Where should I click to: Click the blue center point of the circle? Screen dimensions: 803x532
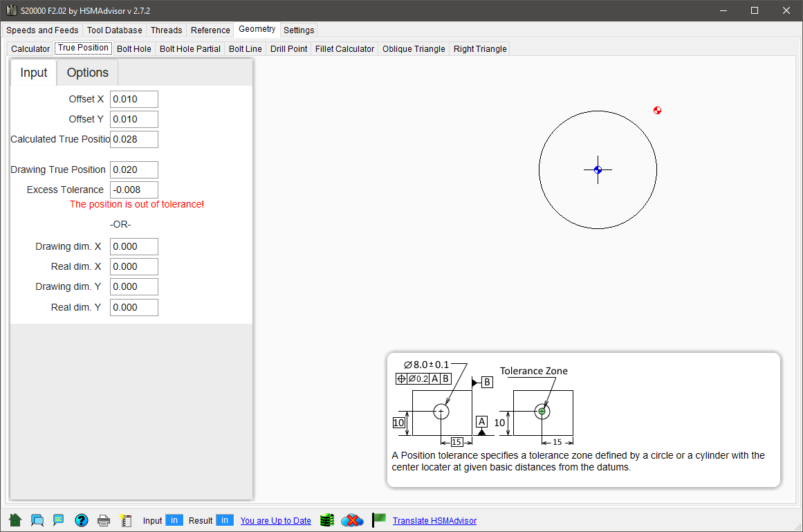pyautogui.click(x=598, y=170)
